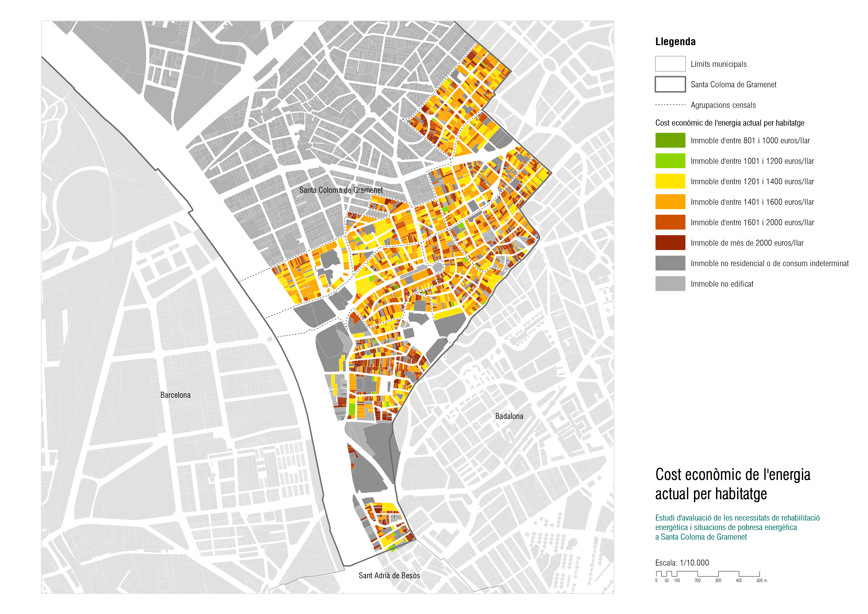Screen dimensions: 868x614
Task: Click the dashed 'Agrupacions censals' line sample
Action: point(670,105)
